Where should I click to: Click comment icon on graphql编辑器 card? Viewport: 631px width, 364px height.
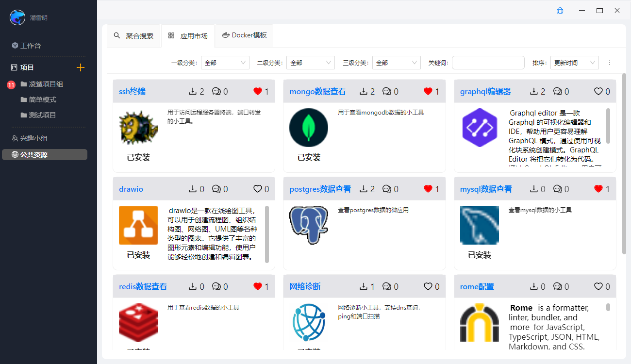tap(558, 91)
